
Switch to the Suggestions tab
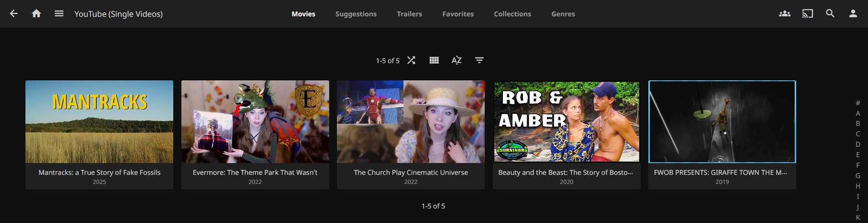pos(356,14)
